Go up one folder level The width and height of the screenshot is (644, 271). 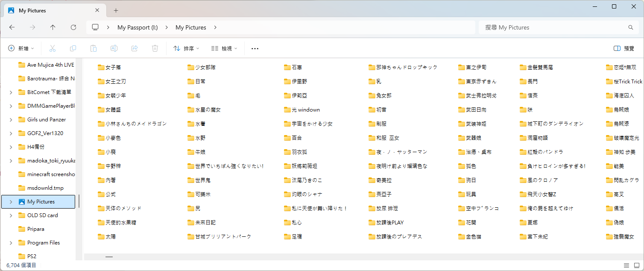(53, 27)
